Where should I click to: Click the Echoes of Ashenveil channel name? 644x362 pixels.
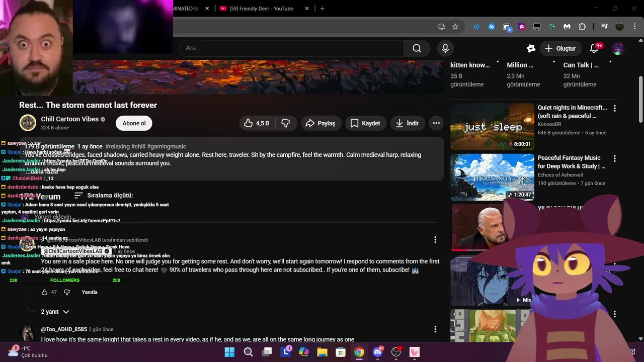click(x=560, y=174)
